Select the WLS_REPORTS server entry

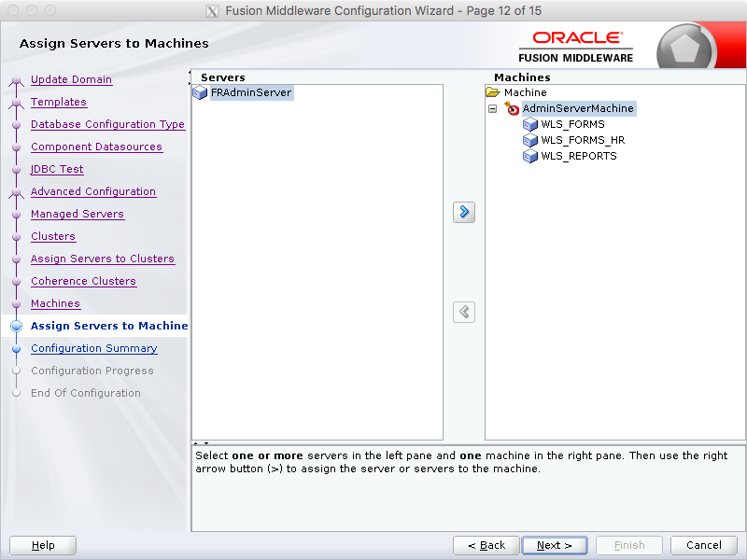coord(579,156)
